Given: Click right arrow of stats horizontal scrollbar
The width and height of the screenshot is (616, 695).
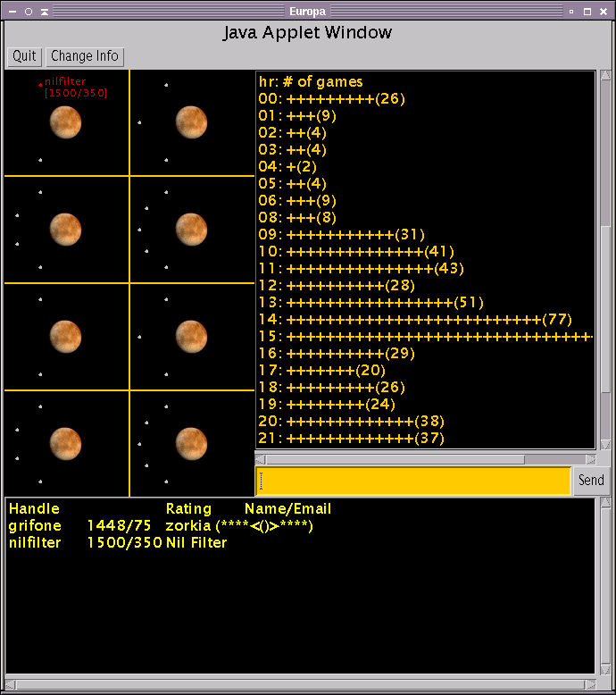Looking at the screenshot, I should pyautogui.click(x=590, y=458).
